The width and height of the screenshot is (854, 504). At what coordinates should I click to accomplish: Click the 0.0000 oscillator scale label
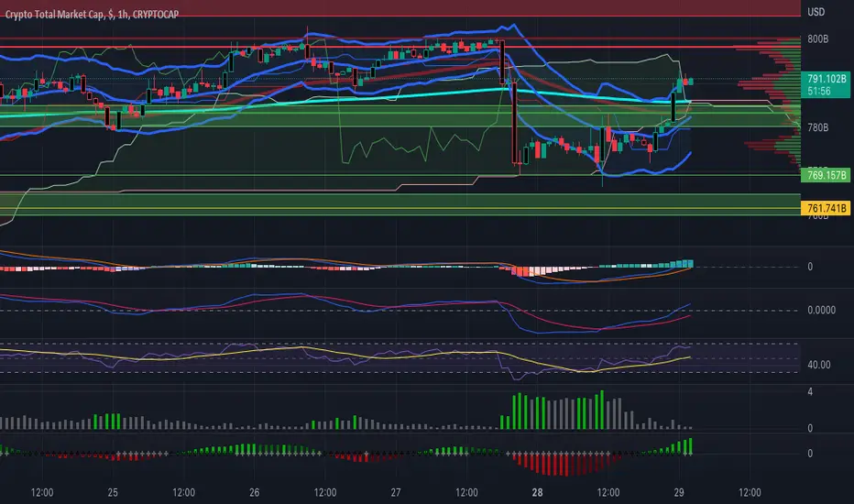point(821,310)
